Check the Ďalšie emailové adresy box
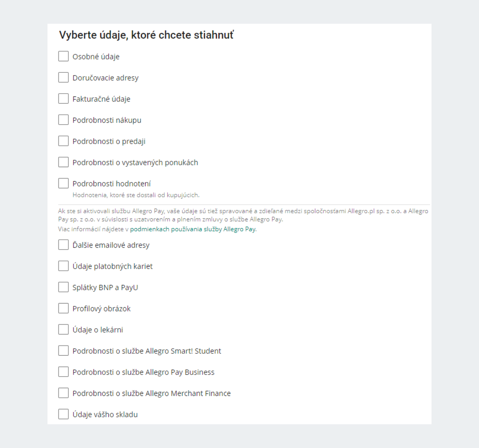479x448 pixels. click(63, 245)
